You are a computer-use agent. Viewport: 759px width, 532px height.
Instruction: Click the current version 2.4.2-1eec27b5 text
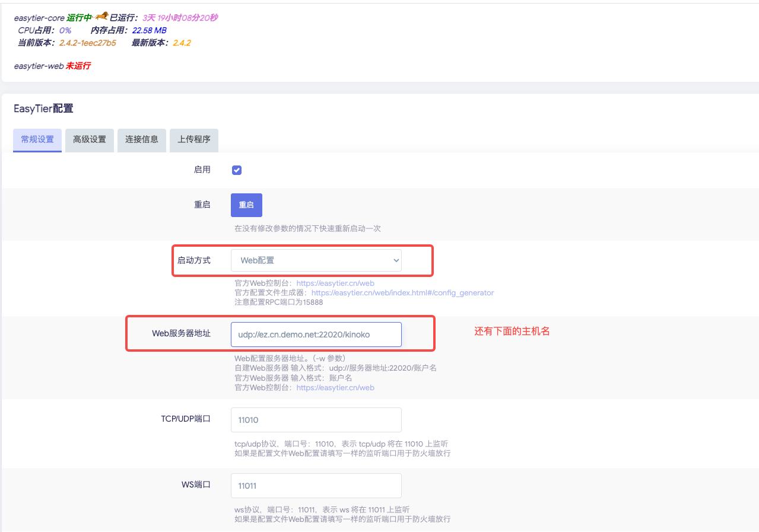tap(88, 43)
